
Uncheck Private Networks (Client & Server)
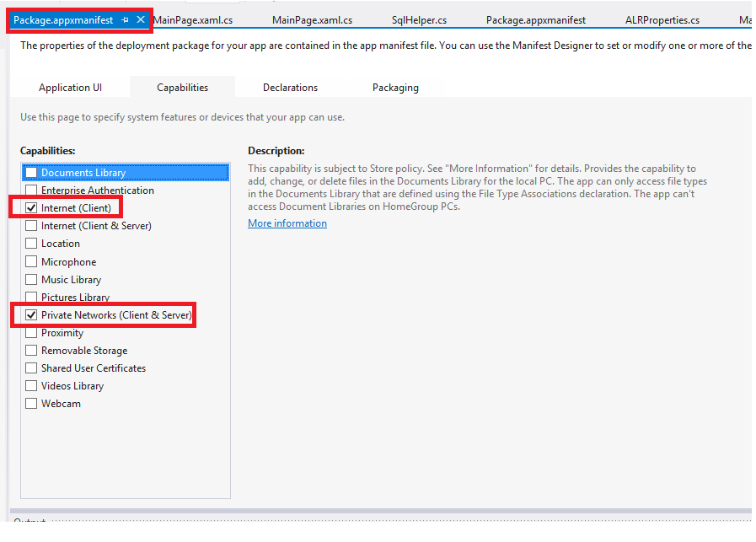click(31, 315)
